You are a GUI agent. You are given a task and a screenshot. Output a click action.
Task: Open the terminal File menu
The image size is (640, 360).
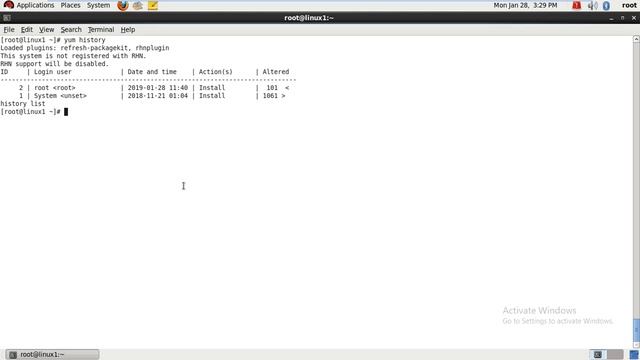9,29
